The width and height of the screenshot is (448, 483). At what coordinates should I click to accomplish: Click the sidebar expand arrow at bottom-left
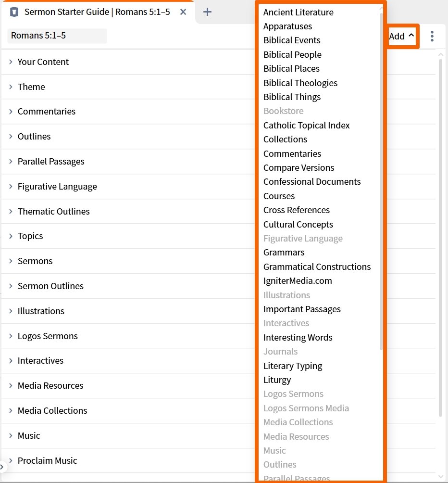pos(2,466)
